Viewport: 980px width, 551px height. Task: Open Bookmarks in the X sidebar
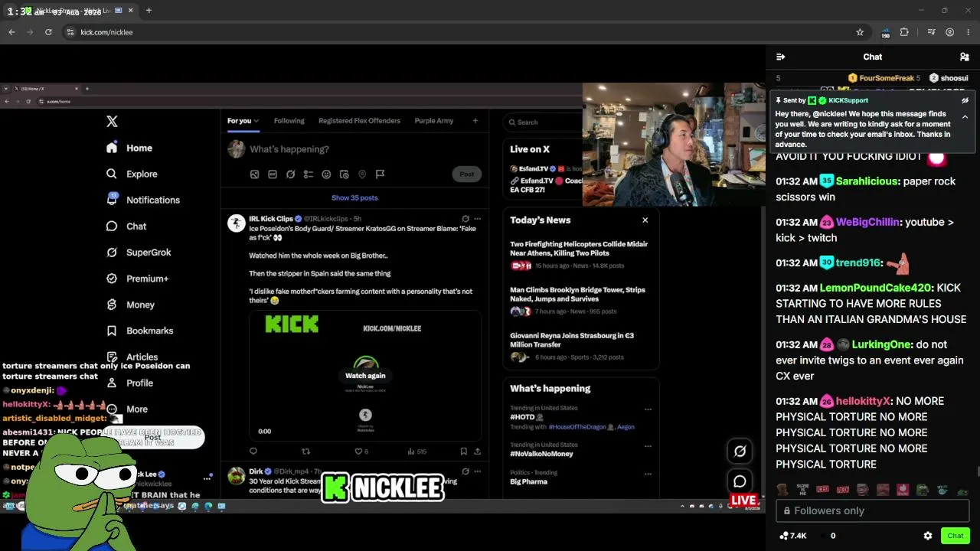click(140, 331)
